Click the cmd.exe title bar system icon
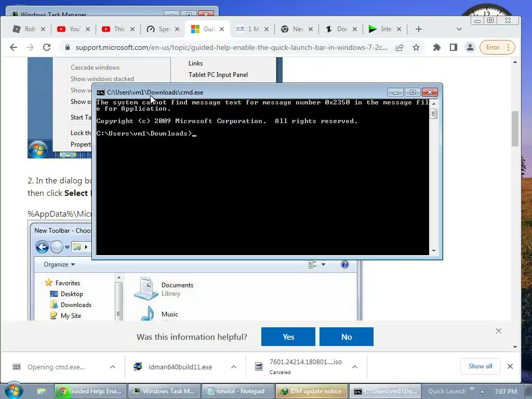Screen dimensions: 532x399 [x=101, y=92]
